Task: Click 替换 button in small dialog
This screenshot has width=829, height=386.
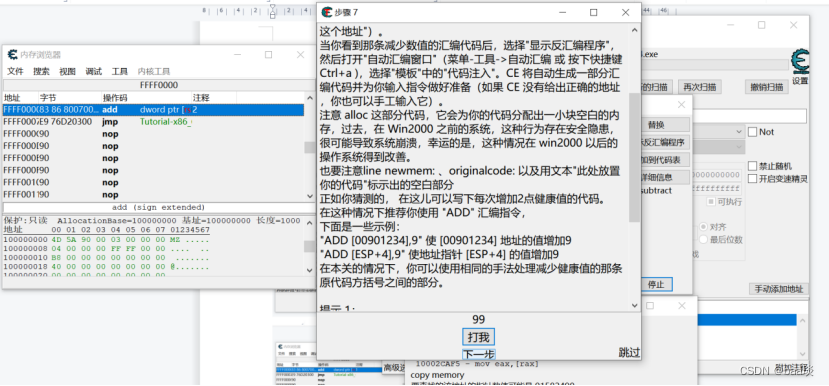Action: 665,125
